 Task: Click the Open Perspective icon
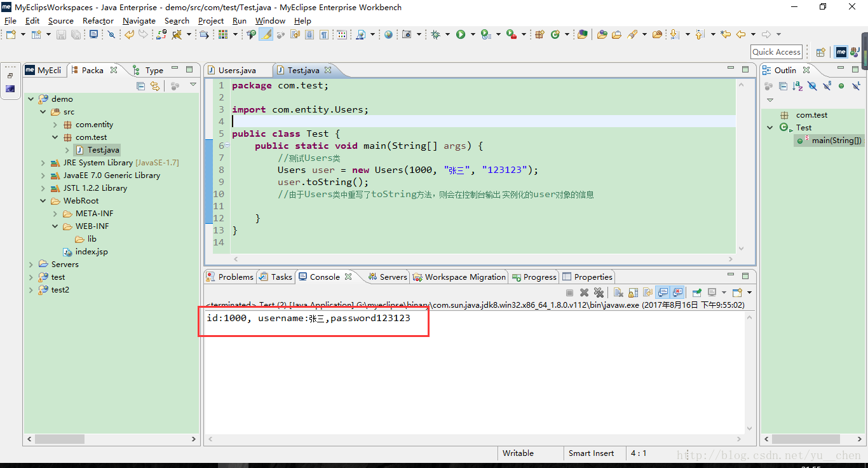point(820,52)
